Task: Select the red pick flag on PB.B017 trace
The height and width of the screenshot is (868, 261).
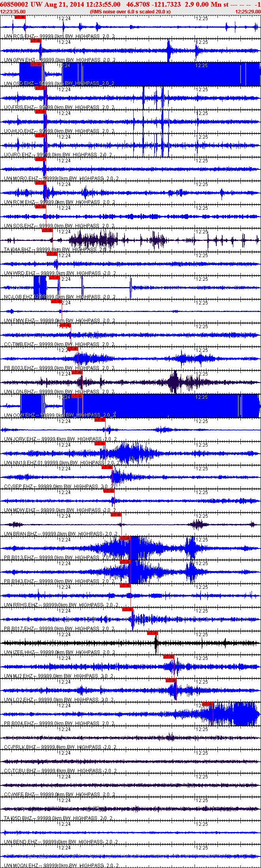Action: (x=127, y=609)
